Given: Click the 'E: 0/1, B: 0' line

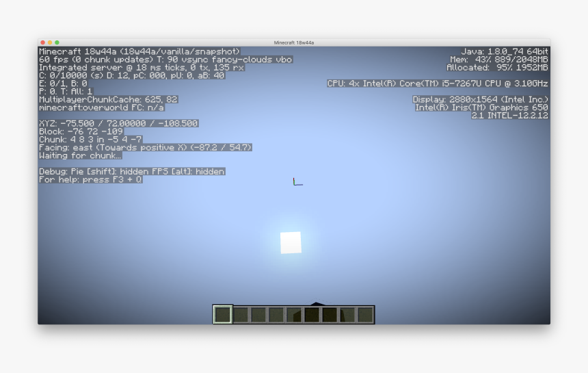Looking at the screenshot, I should (63, 83).
